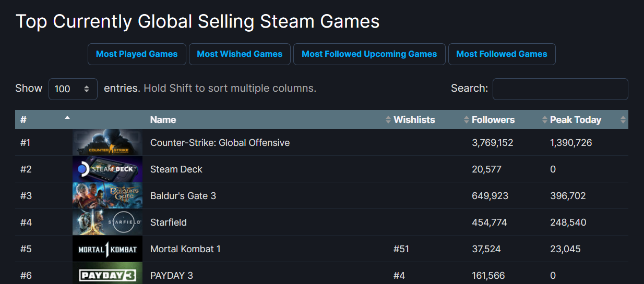
Task: Select the #6 rank cell
Action: click(26, 276)
